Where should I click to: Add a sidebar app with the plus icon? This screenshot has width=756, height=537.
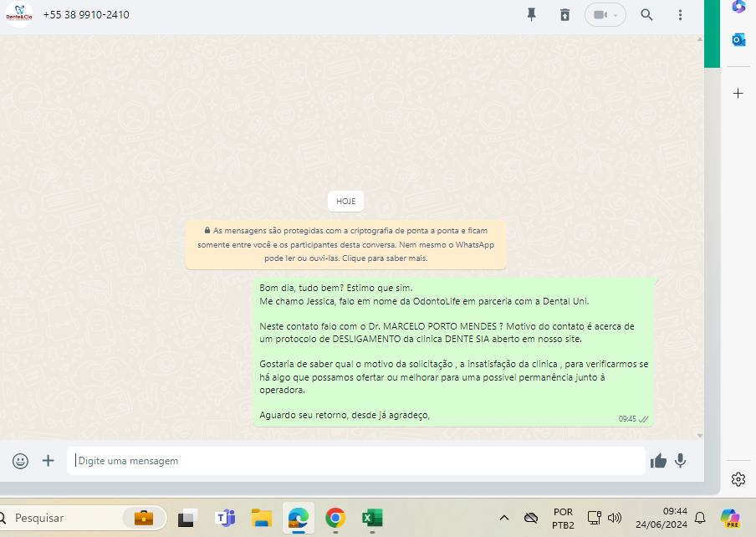pos(738,93)
